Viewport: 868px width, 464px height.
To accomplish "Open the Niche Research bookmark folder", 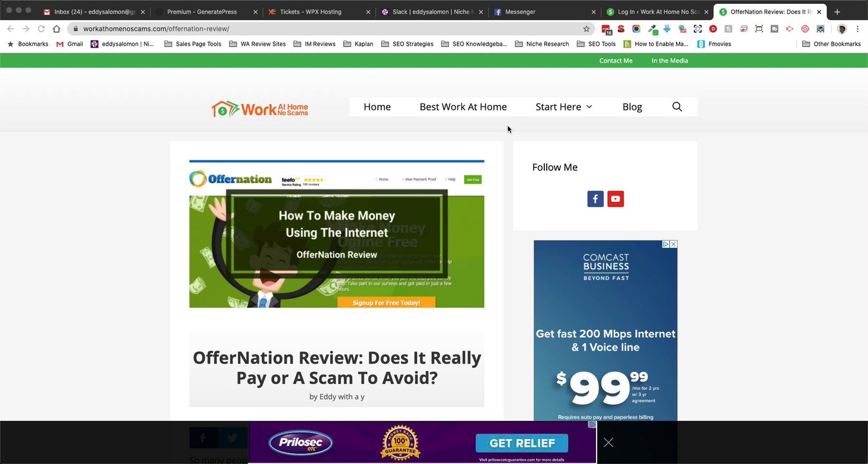I will click(x=542, y=44).
